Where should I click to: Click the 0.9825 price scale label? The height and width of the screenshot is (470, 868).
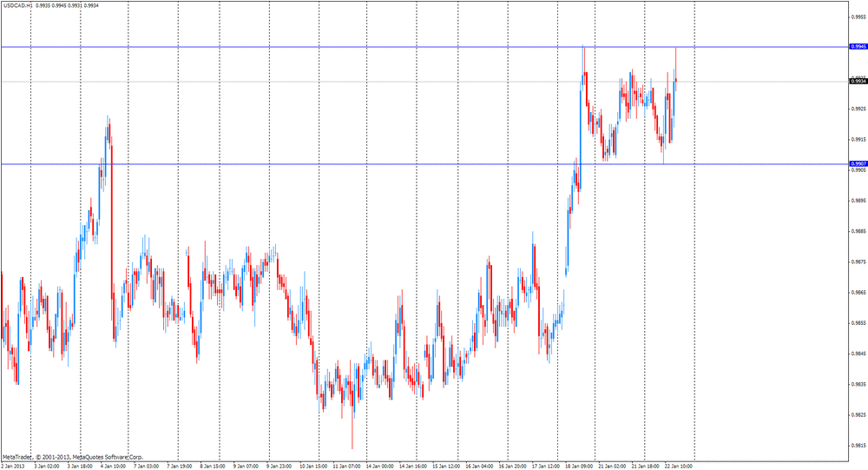click(858, 414)
